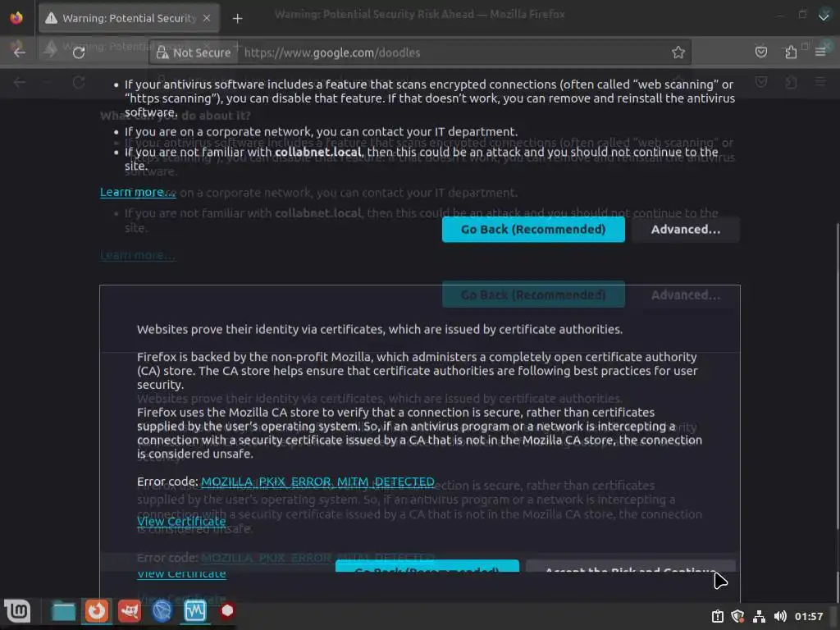Select the Warning: Potential Security tab
Image resolution: width=840 pixels, height=630 pixels.
pyautogui.click(x=129, y=18)
